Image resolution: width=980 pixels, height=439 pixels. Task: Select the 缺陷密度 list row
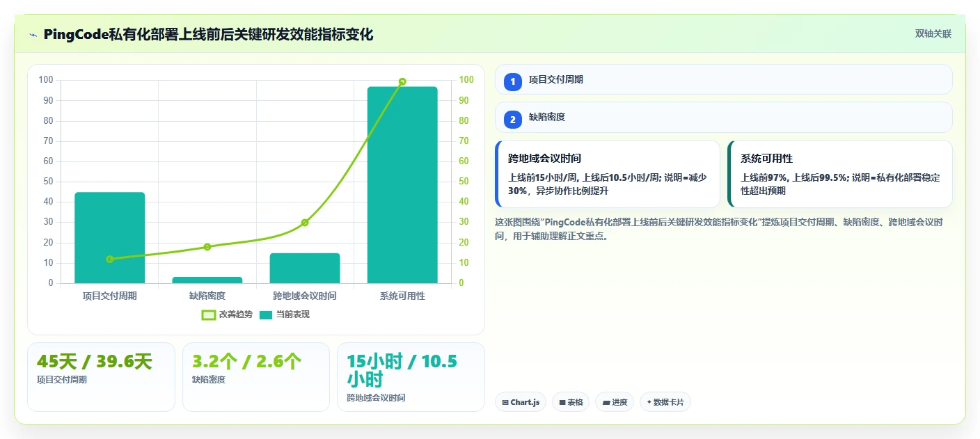[x=723, y=117]
